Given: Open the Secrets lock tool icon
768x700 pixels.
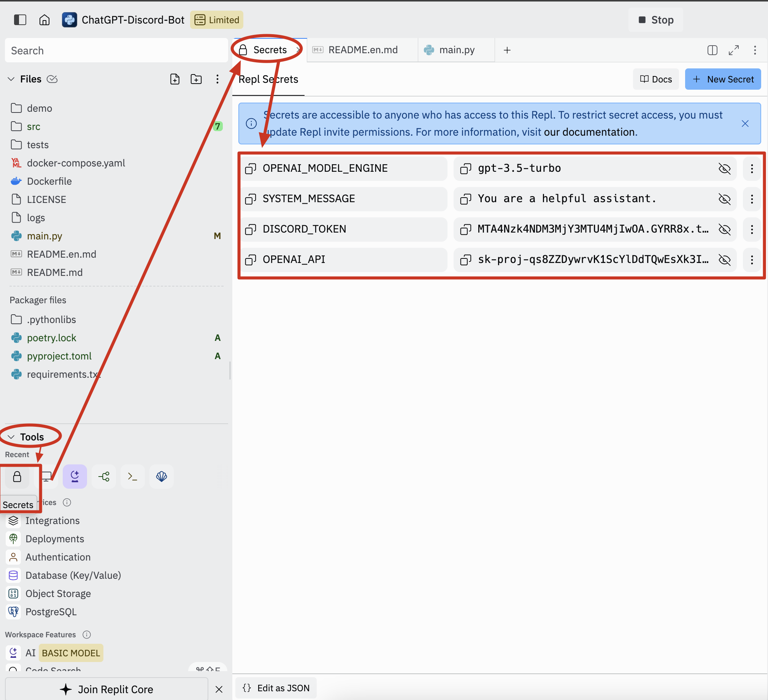Looking at the screenshot, I should pyautogui.click(x=17, y=477).
